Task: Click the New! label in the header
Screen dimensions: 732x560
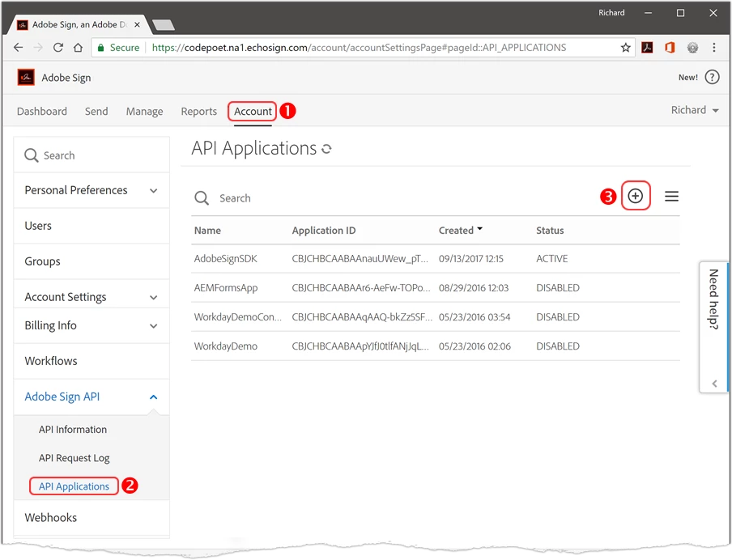Action: coord(688,78)
